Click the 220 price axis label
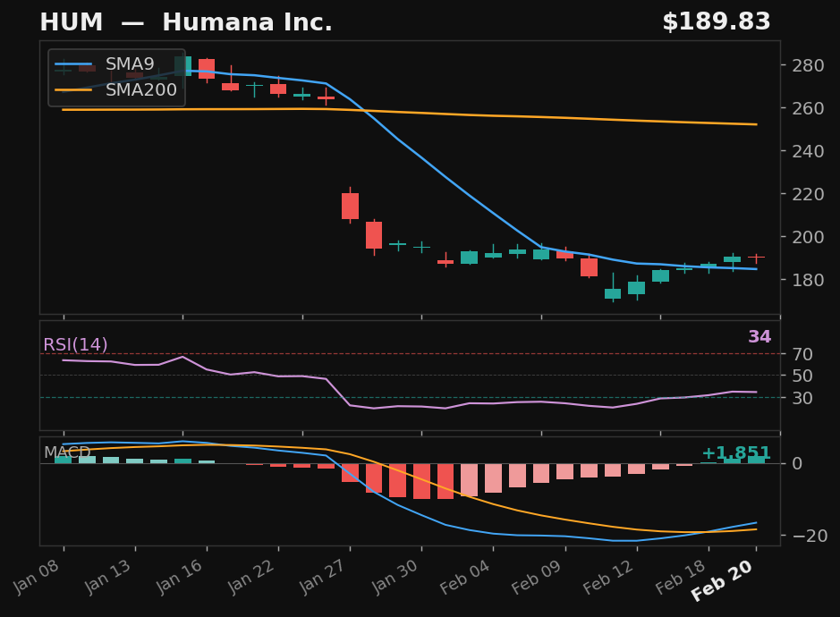 click(808, 194)
